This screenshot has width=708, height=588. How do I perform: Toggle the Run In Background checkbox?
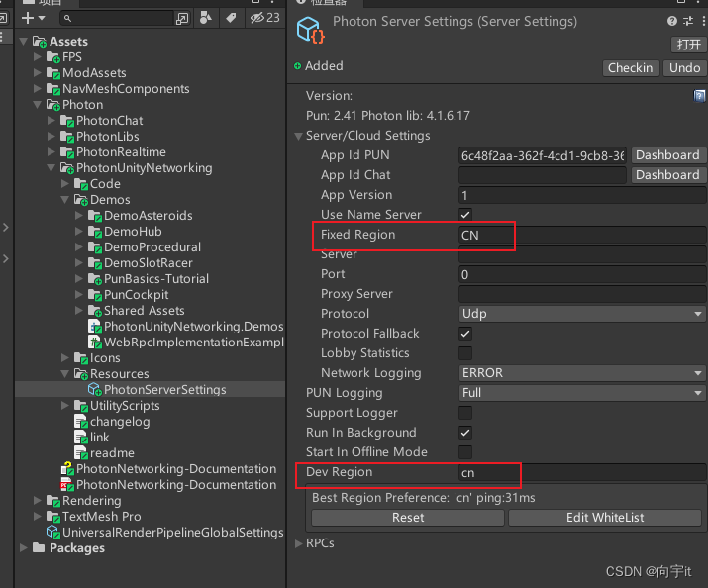click(x=465, y=433)
